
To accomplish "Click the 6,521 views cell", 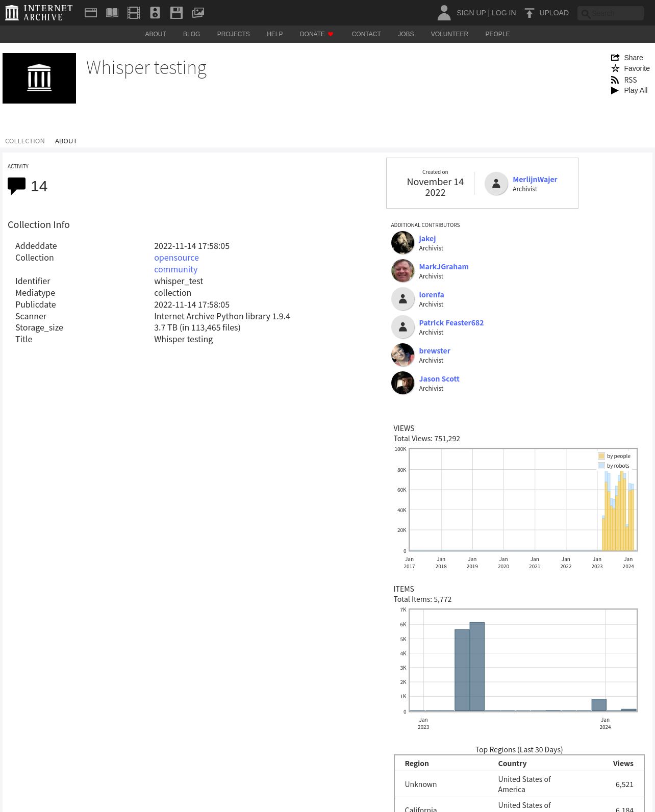I will pyautogui.click(x=624, y=784).
